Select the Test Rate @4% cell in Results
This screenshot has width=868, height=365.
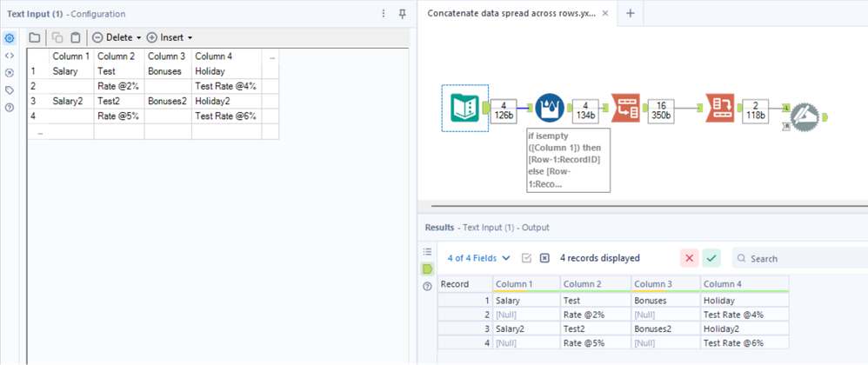(744, 315)
